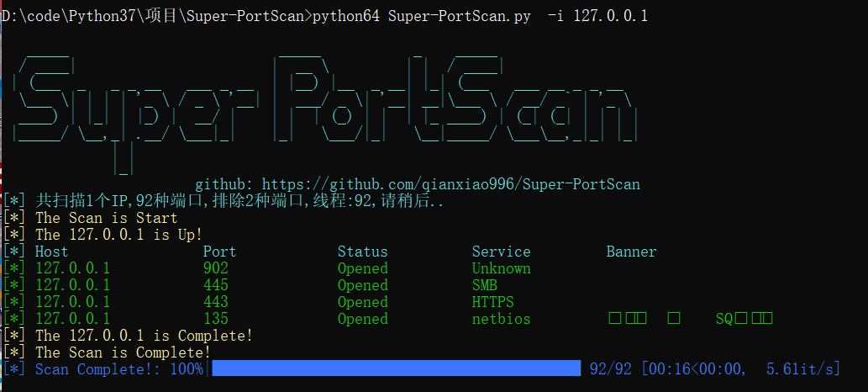Image resolution: width=868 pixels, height=392 pixels.
Task: Click the 'Opened' status for port 135
Action: coord(363,319)
